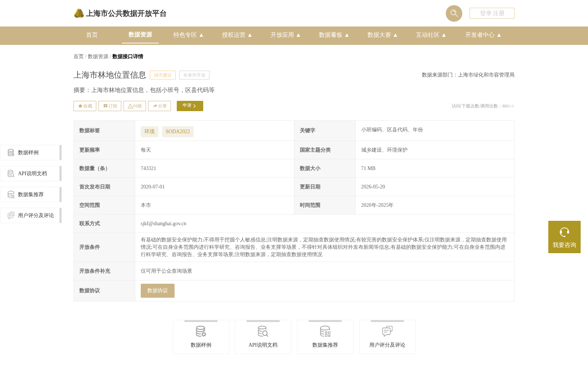Expand 开发者中心 menu arrow
The width and height of the screenshot is (588, 368).
pyautogui.click(x=499, y=35)
